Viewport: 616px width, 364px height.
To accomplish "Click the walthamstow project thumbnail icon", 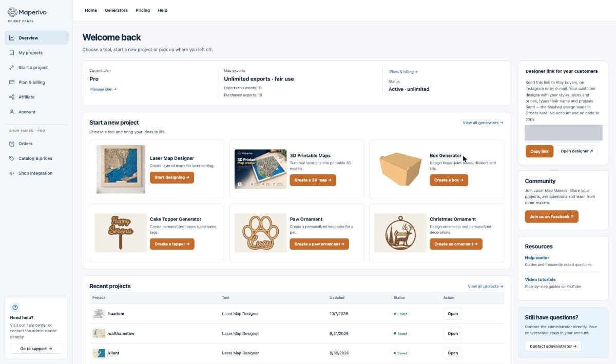I will 99,334.
